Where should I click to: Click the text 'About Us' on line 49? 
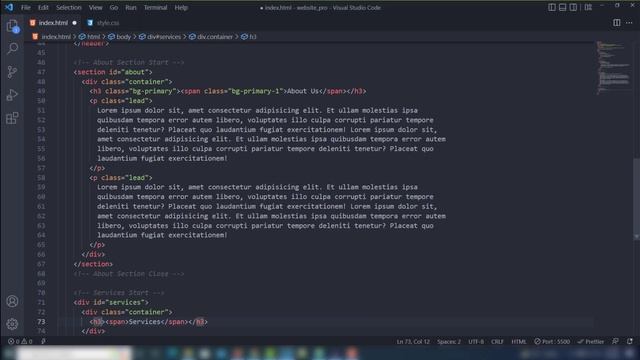click(302, 91)
